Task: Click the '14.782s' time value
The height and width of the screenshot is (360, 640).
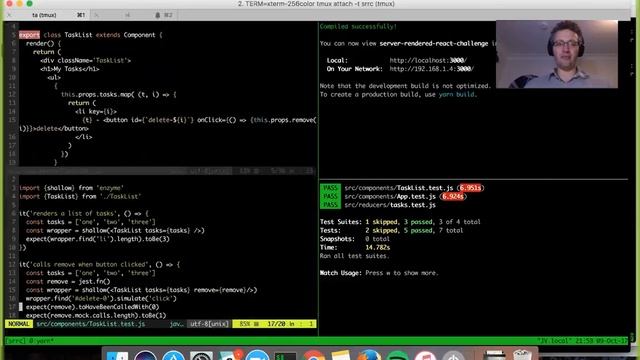Action: [x=378, y=247]
